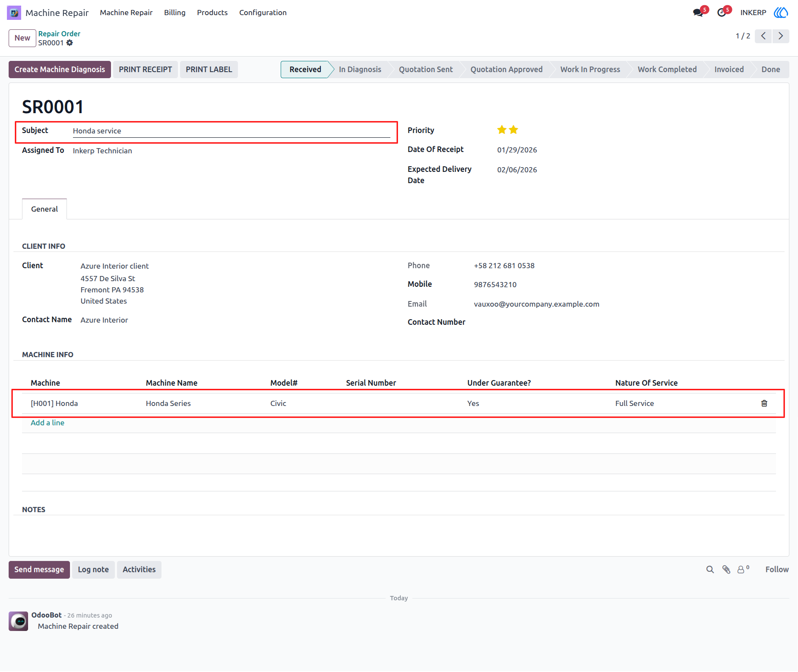
Task: Go to next record arrow
Action: coord(781,36)
